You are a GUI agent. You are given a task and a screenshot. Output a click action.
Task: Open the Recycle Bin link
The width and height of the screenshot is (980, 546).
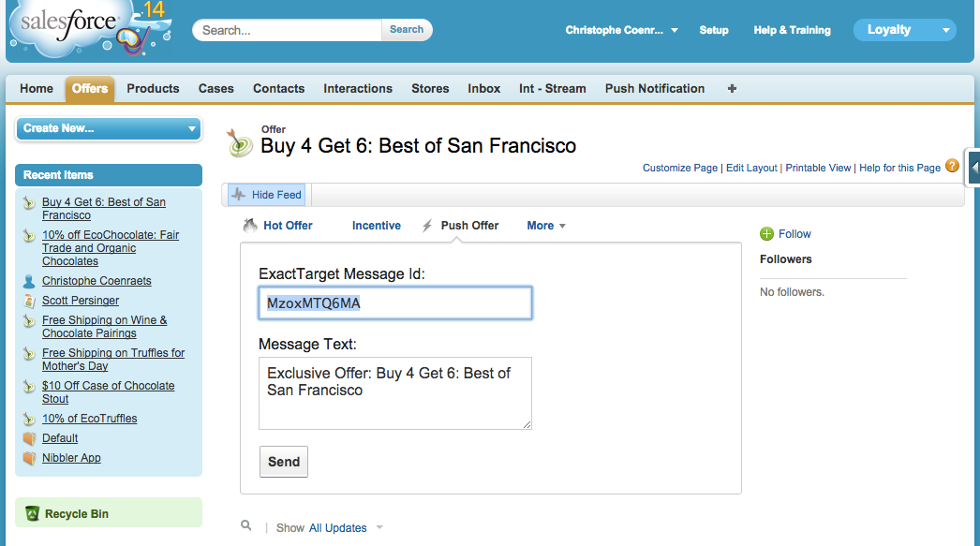pyautogui.click(x=76, y=514)
